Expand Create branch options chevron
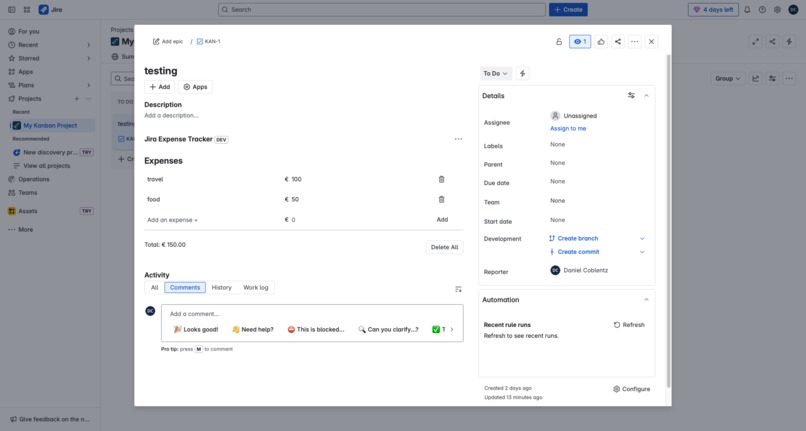This screenshot has width=806, height=431. point(642,239)
